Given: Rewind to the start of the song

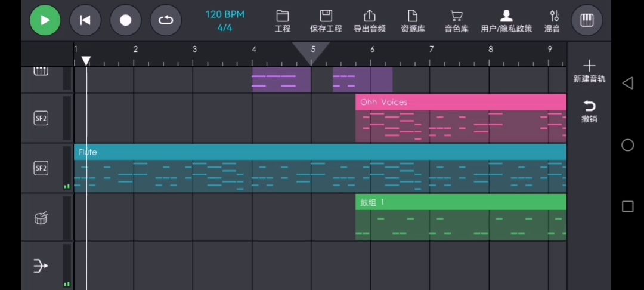Looking at the screenshot, I should tap(85, 20).
